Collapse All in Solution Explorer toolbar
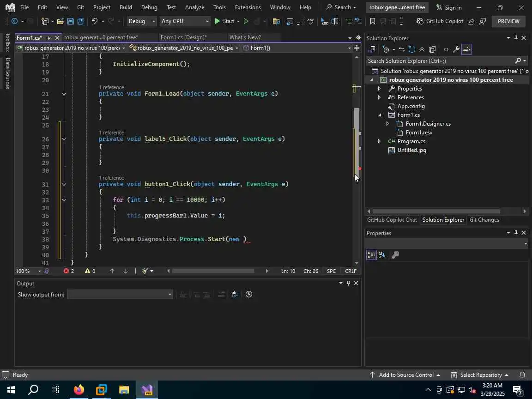 [x=422, y=49]
